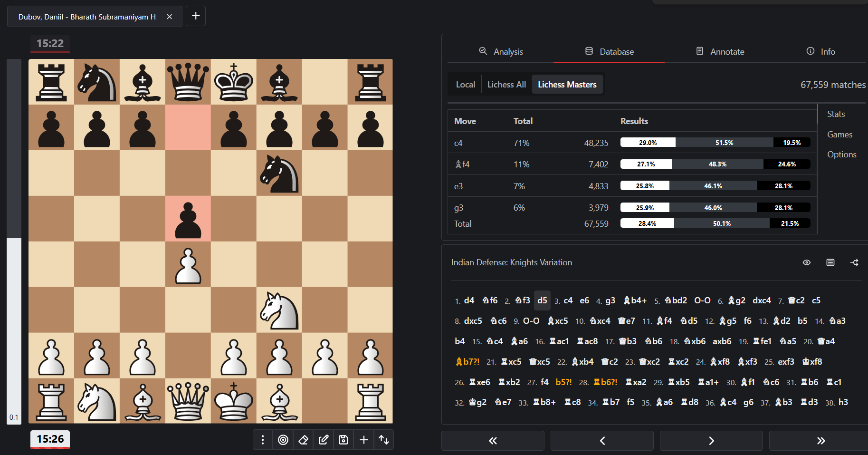Jump to the Bb7?! move in notation
Image resolution: width=868 pixels, height=455 pixels.
click(x=467, y=362)
